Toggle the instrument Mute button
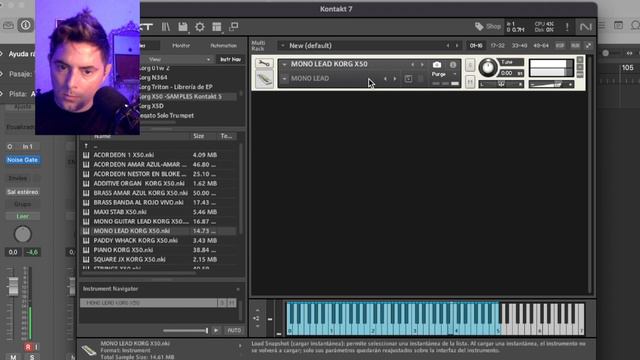The height and width of the screenshot is (360, 640). coord(470,82)
